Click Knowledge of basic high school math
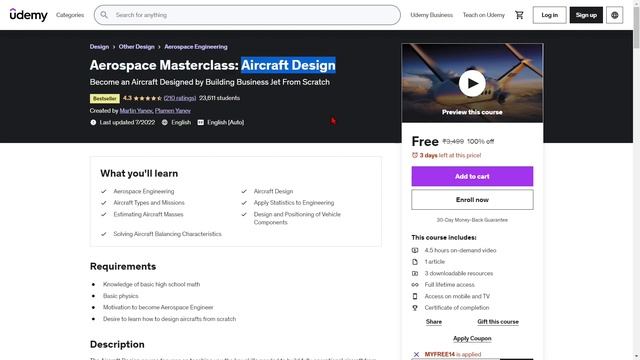Image resolution: width=640 pixels, height=360 pixels. pos(151,284)
